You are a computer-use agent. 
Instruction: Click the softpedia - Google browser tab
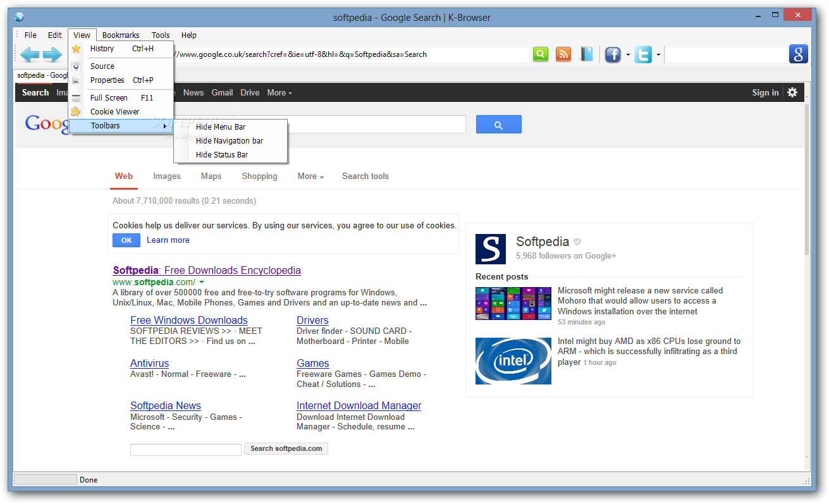(42, 75)
